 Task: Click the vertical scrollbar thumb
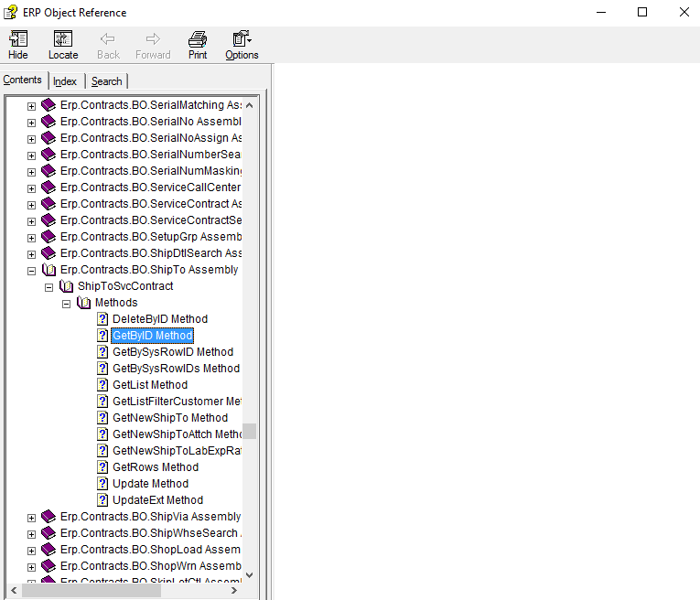[x=250, y=432]
